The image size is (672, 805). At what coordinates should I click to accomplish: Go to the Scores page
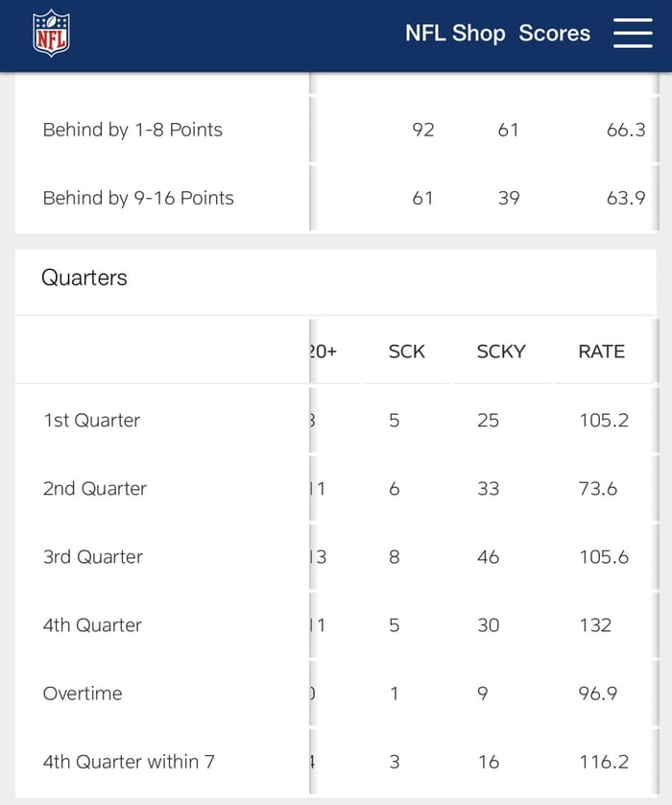coord(554,34)
